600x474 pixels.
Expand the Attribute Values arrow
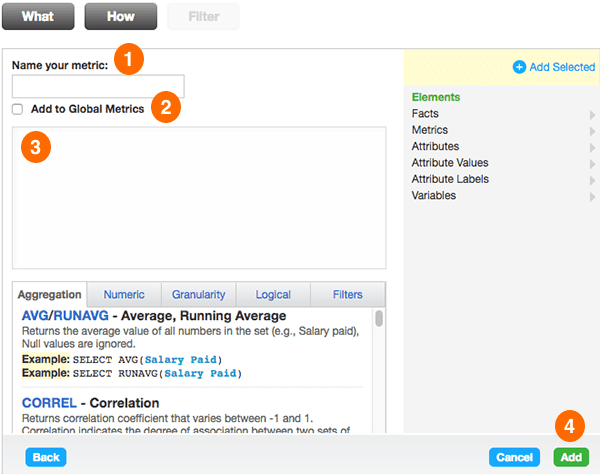coord(593,163)
